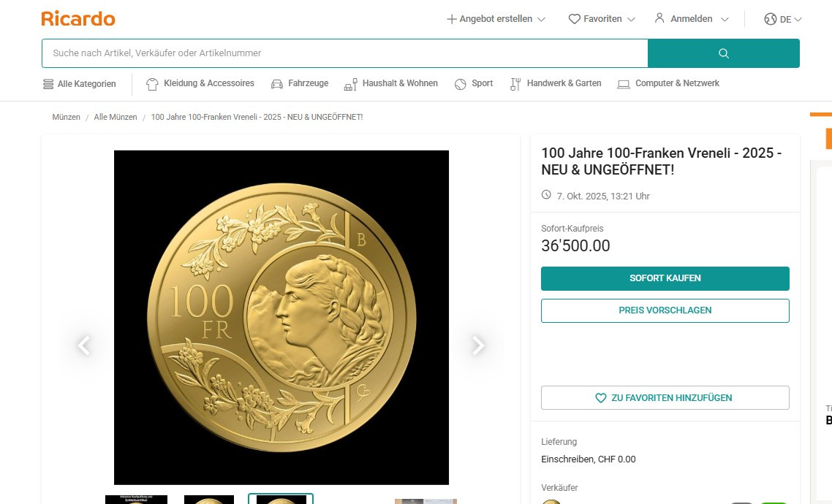
Task: Click the Ricardo logo
Action: pos(78,19)
